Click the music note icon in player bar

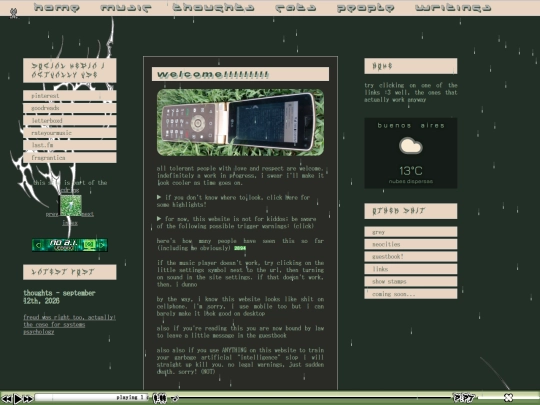(175, 398)
